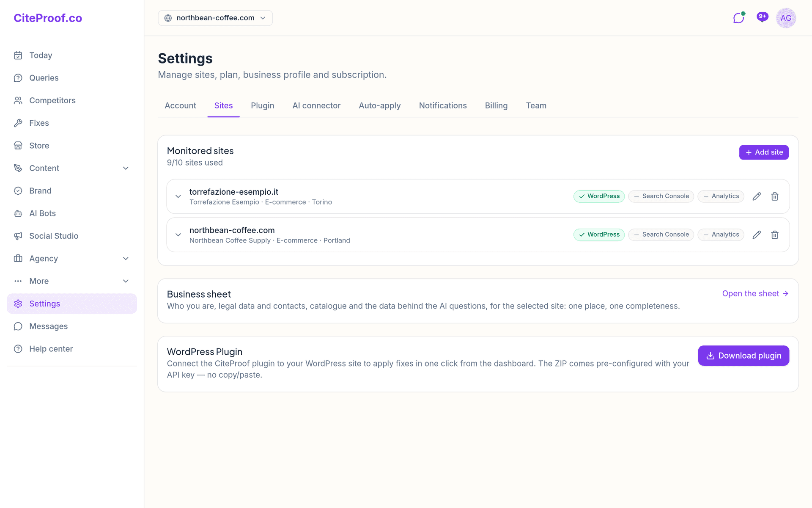Edit the northbean-coffee.com site entry
The image size is (812, 508).
coord(757,235)
